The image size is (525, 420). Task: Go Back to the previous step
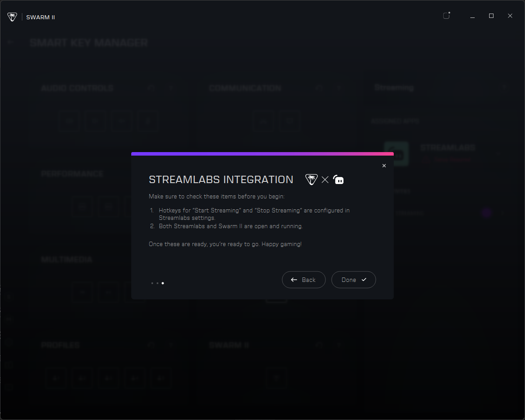304,280
